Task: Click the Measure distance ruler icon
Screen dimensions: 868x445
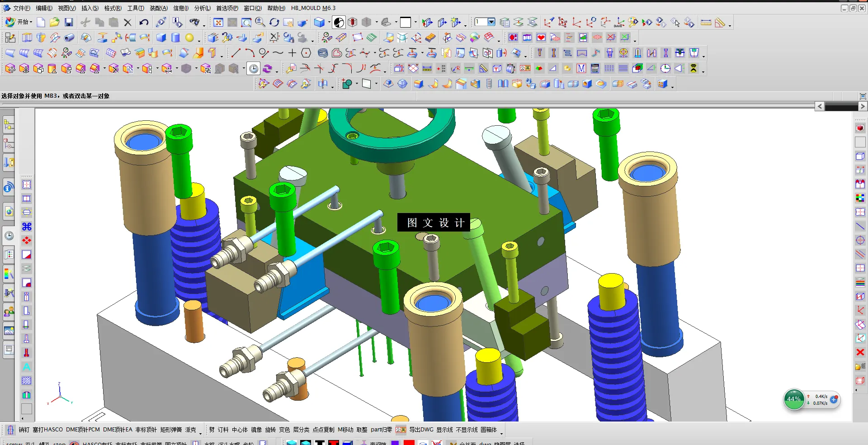Action: (x=706, y=22)
